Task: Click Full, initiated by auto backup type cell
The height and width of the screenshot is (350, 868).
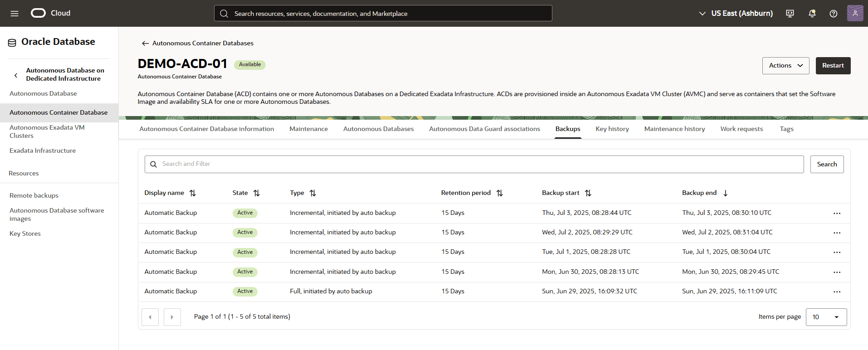Action: coord(331,292)
